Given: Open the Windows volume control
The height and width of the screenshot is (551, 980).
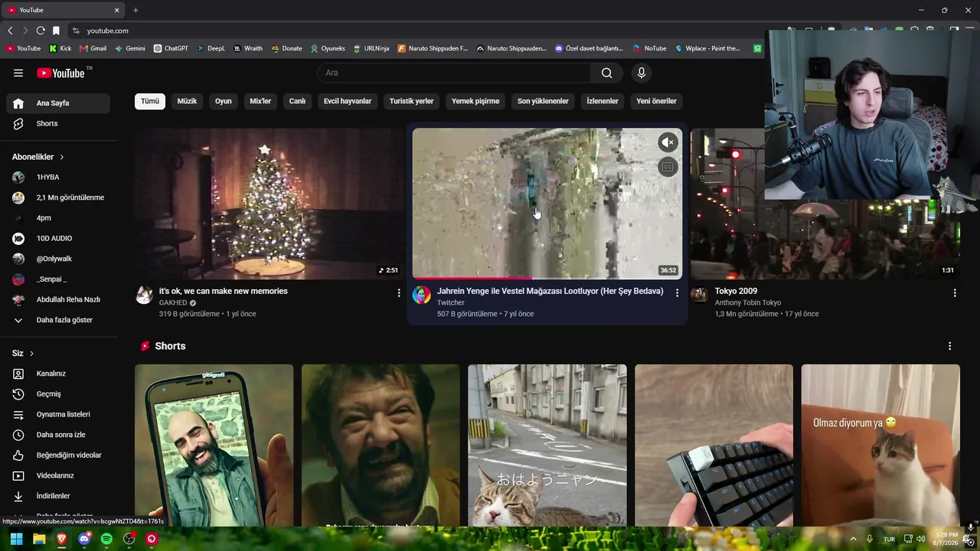Looking at the screenshot, I should (920, 539).
